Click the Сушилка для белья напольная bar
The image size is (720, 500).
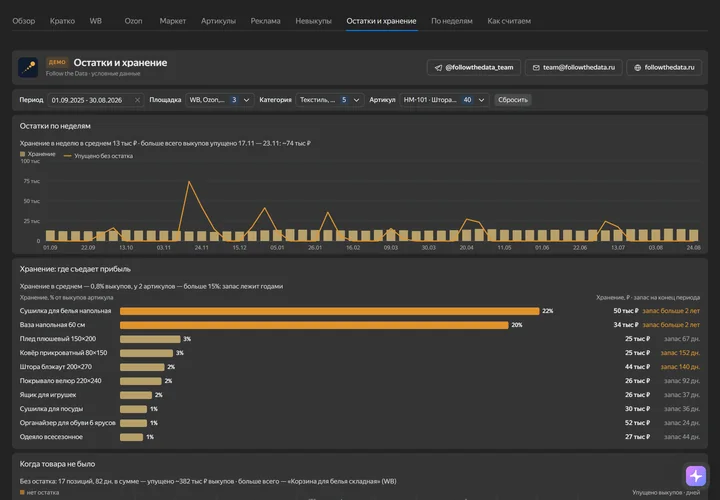(x=329, y=311)
